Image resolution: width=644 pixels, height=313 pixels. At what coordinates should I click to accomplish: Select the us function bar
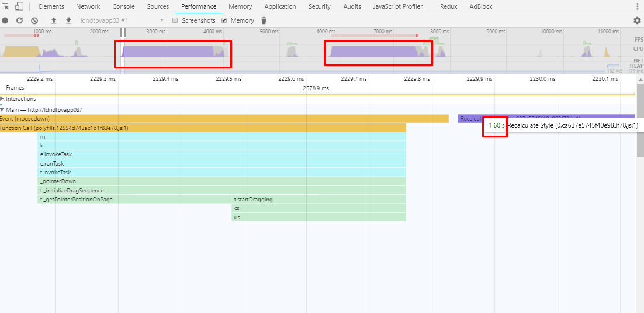(318, 217)
